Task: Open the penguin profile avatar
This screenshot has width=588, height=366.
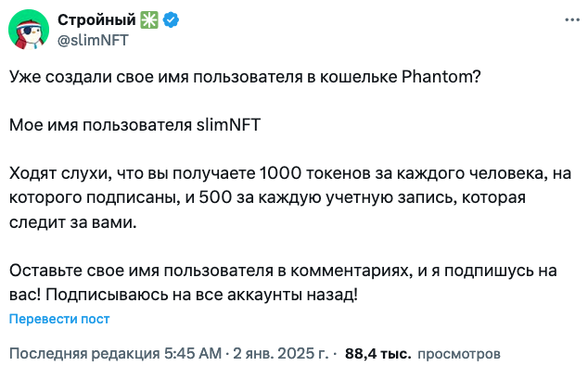Action: [x=29, y=30]
